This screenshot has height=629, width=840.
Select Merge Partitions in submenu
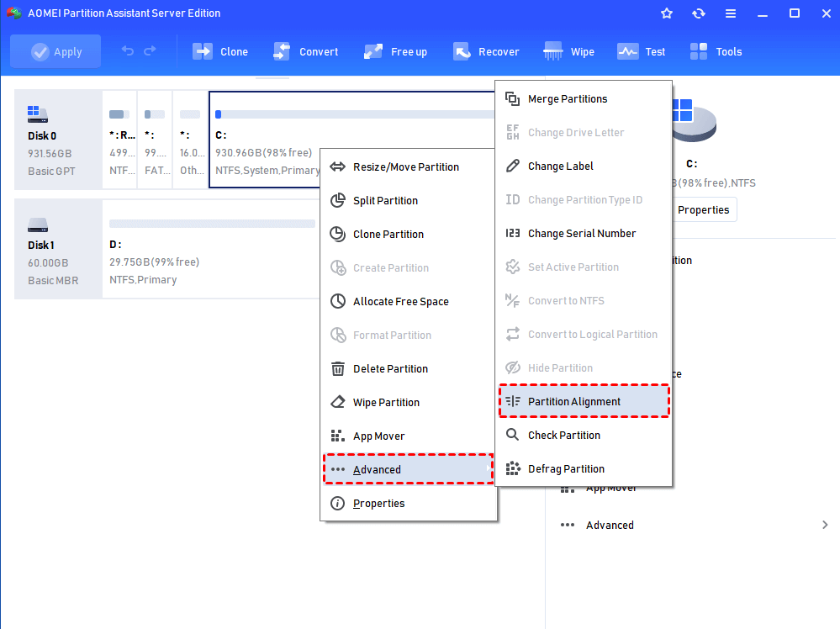(x=584, y=98)
